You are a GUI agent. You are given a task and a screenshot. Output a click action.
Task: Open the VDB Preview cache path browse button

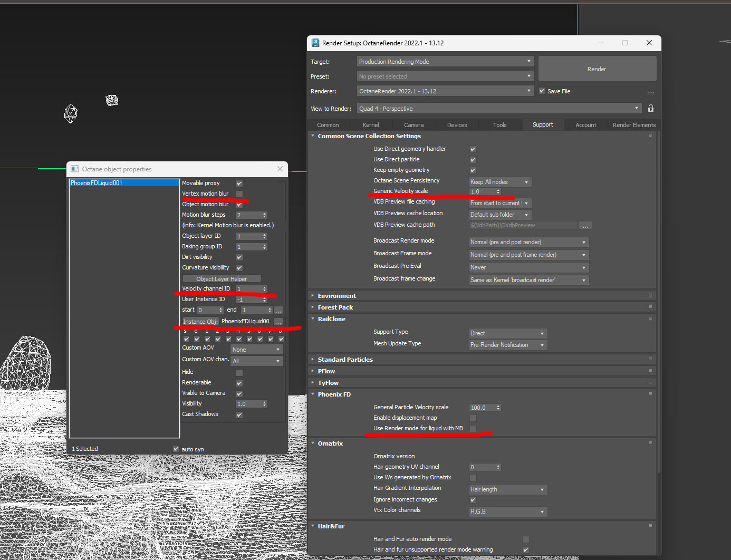[585, 225]
